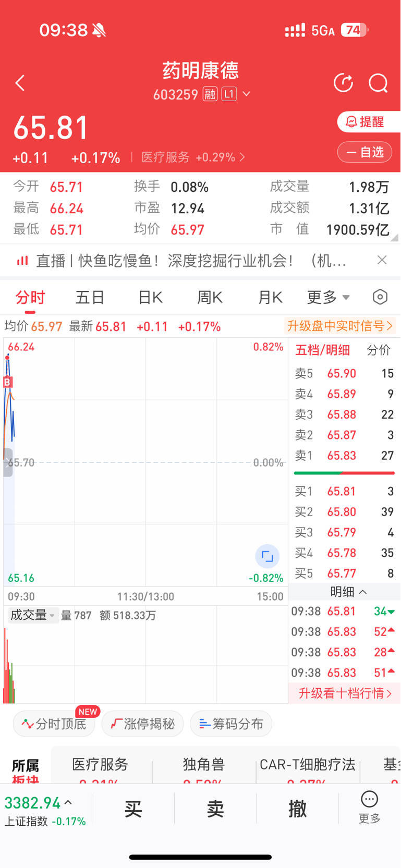Select the 买2 65.80 order row
This screenshot has width=401, height=868.
[344, 512]
